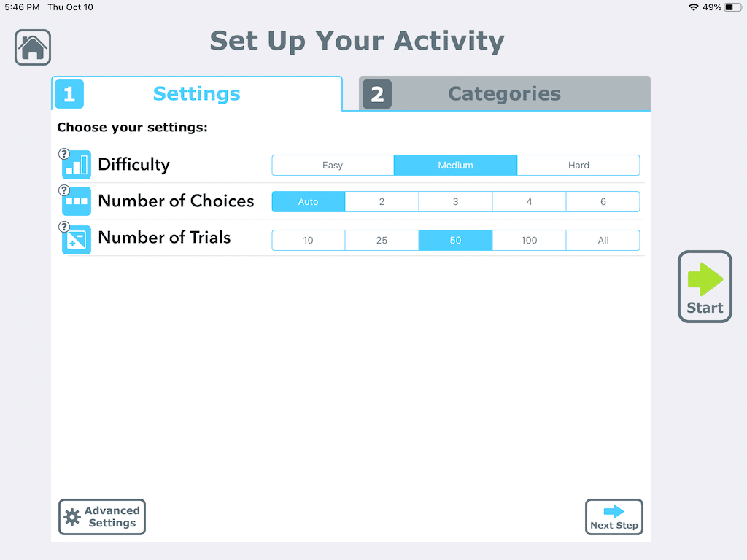Switch to the Categories tab

point(503,93)
